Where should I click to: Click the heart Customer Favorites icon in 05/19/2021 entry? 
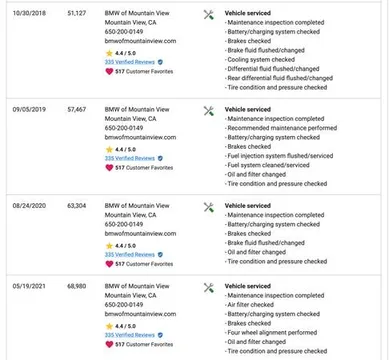point(109,344)
